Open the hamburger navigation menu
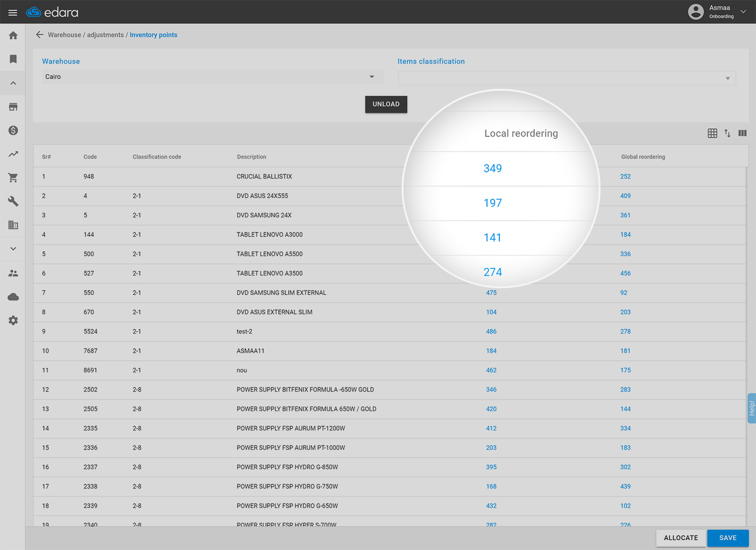Screen dimensions: 756x550 tap(13, 12)
